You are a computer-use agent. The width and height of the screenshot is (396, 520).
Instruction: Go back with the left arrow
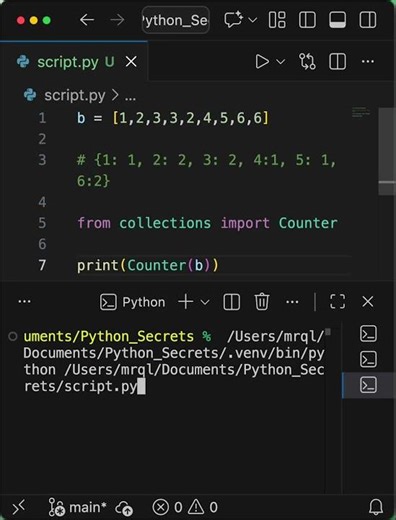pos(87,20)
